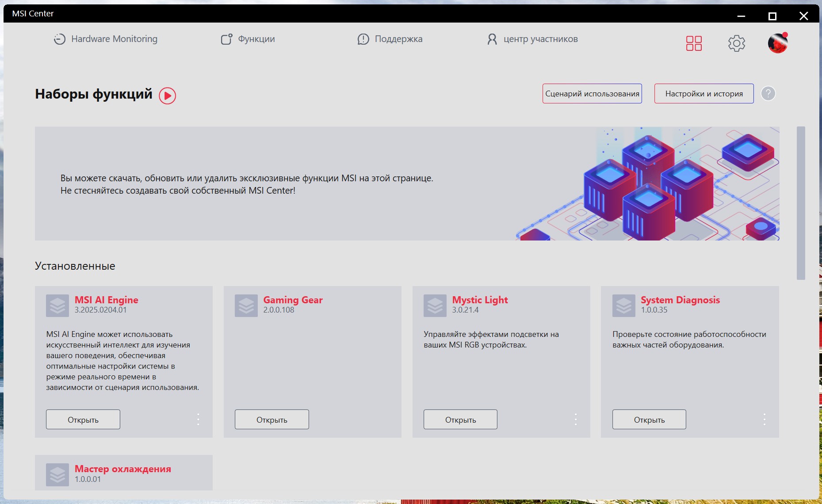Click the Установленные section heading

75,266
